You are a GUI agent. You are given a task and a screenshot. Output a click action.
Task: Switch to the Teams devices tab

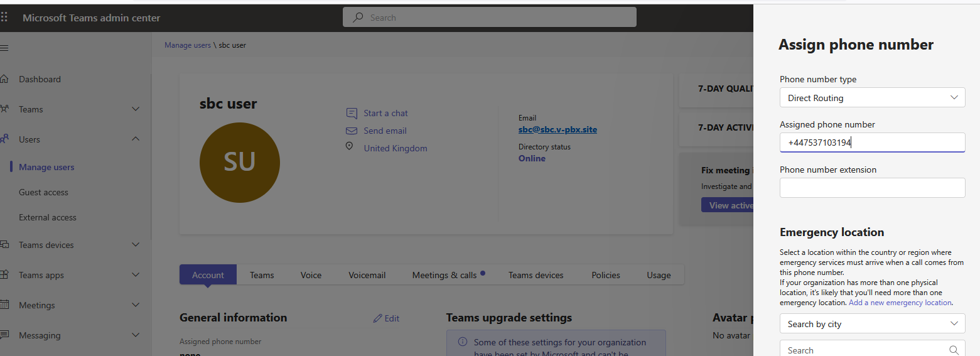click(536, 275)
